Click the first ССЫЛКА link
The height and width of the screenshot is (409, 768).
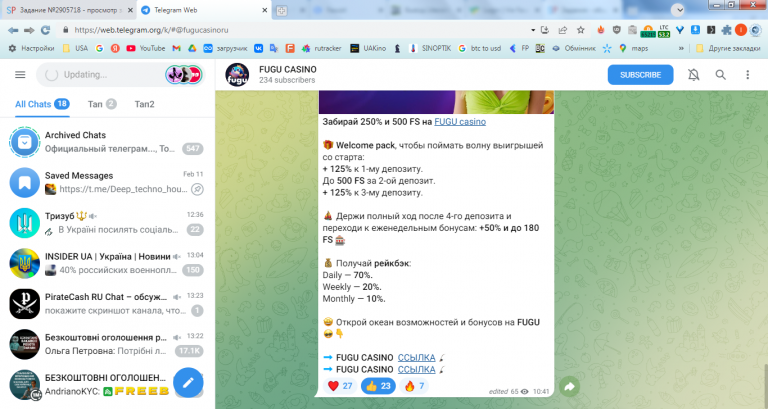pos(416,358)
